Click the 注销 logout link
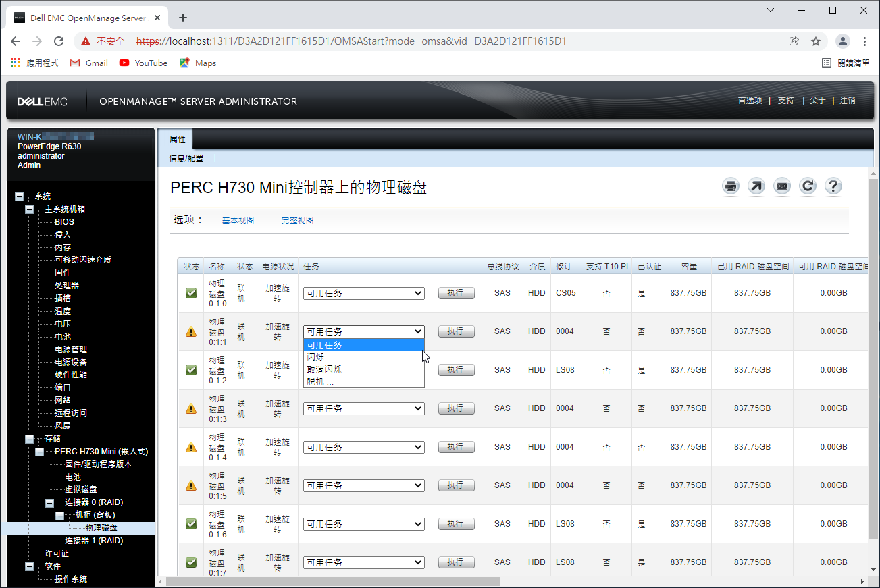Screen dimensions: 880x588 point(848,101)
